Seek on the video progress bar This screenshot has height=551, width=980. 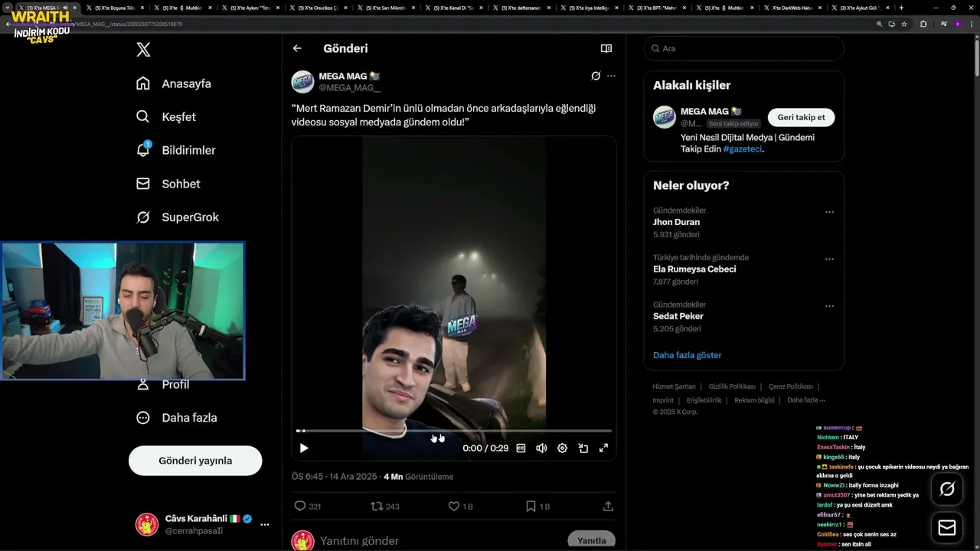pyautogui.click(x=454, y=431)
